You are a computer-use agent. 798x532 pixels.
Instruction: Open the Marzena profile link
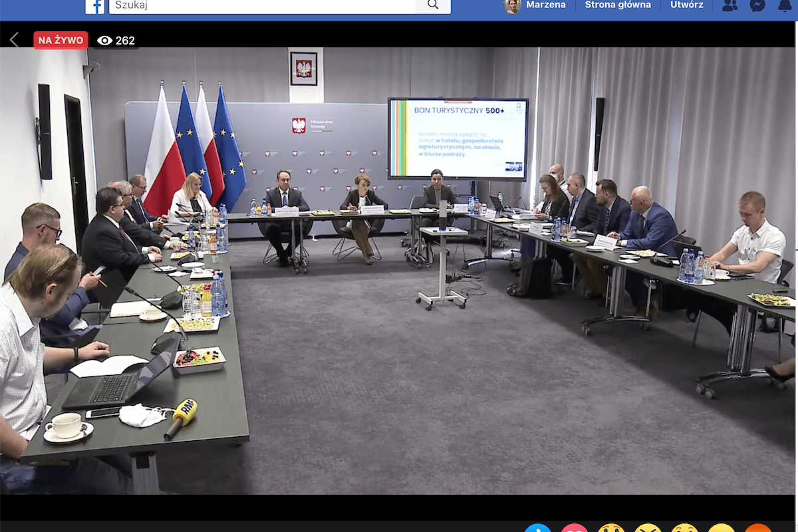click(x=545, y=5)
